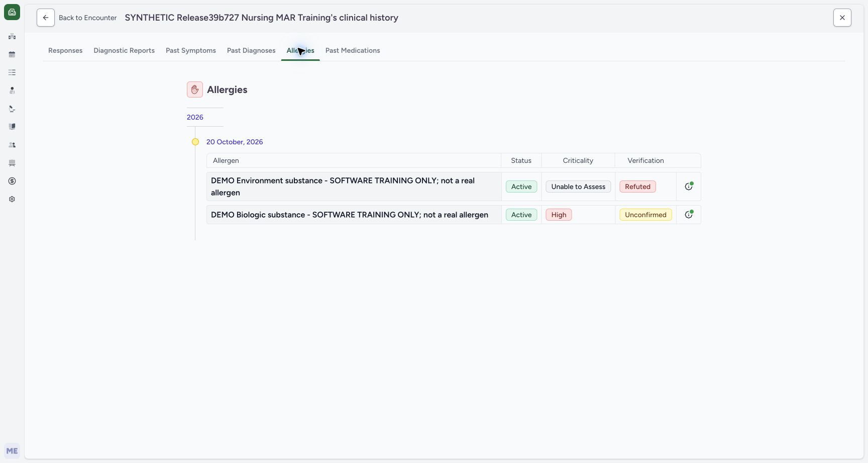Open the open-book sidebar icon
This screenshot has width=868, height=463.
(x=12, y=127)
